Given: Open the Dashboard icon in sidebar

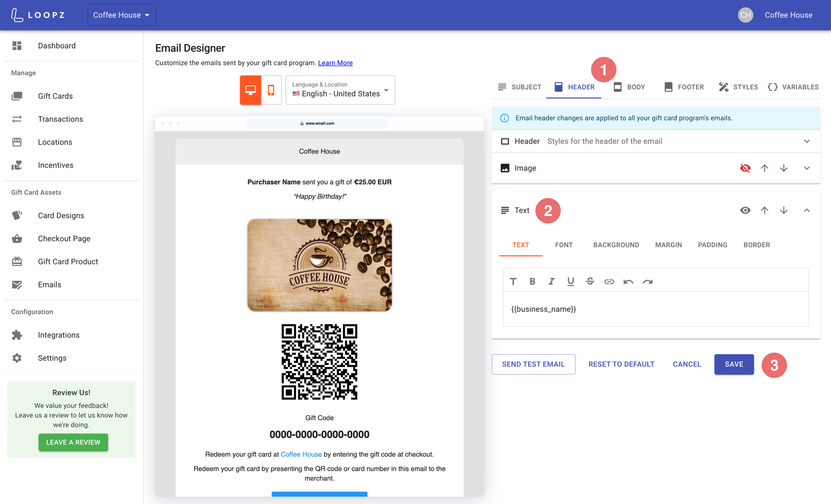Looking at the screenshot, I should 17,46.
